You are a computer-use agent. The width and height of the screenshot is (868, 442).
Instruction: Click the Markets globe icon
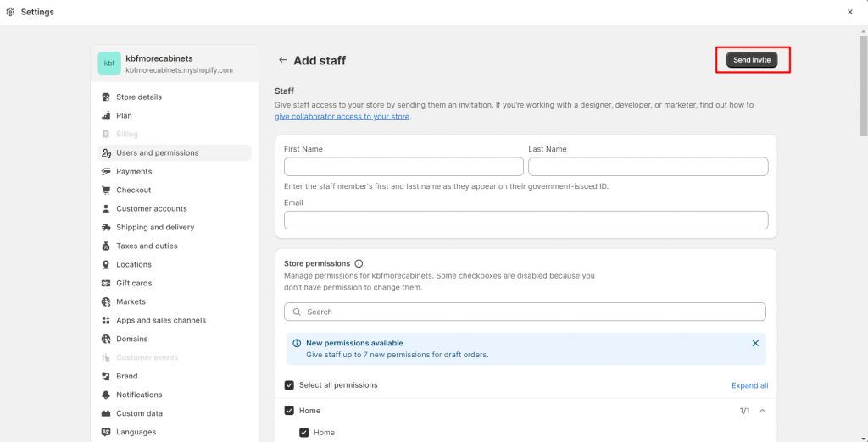(106, 302)
